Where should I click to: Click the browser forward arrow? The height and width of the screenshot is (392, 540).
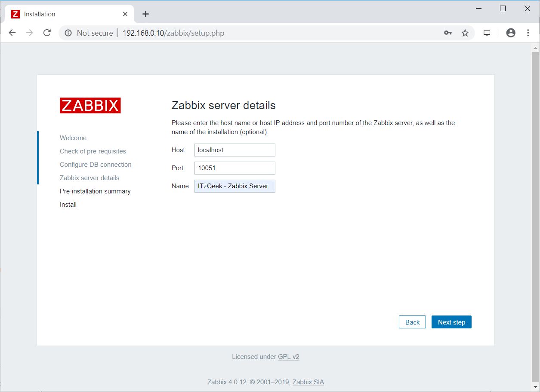pos(29,33)
